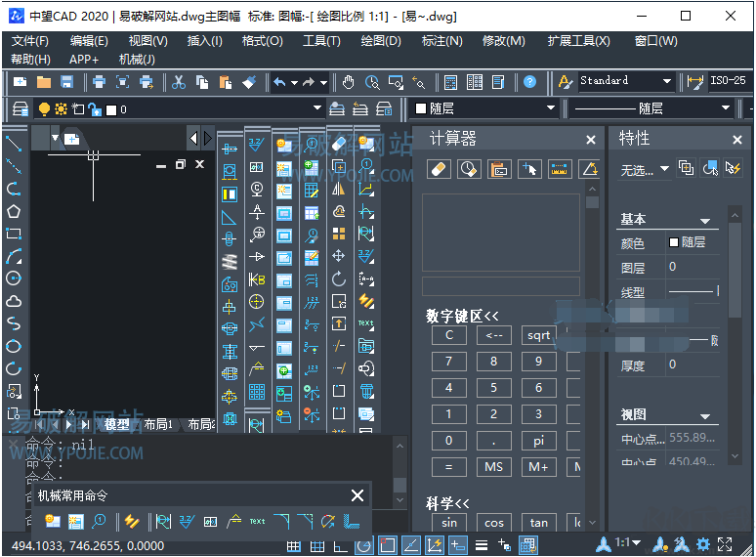Select the Line tool in draw toolbar
Viewport: 756px width, 557px height.
click(x=14, y=144)
